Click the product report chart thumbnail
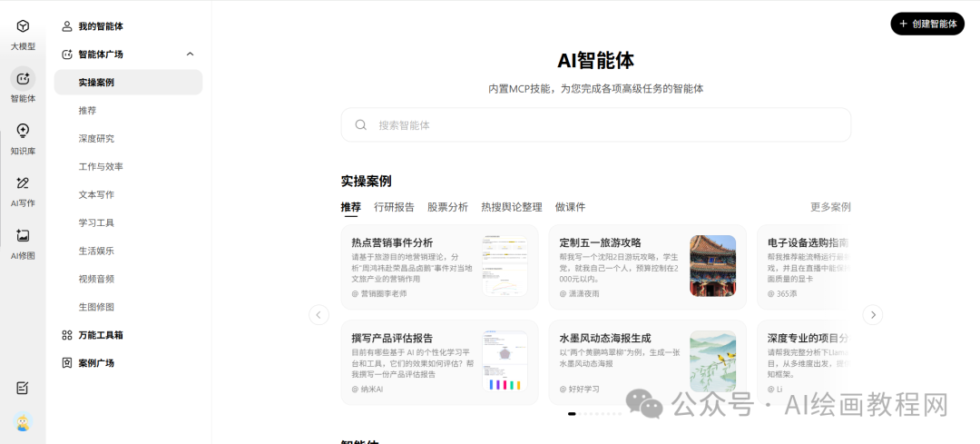 click(x=505, y=361)
